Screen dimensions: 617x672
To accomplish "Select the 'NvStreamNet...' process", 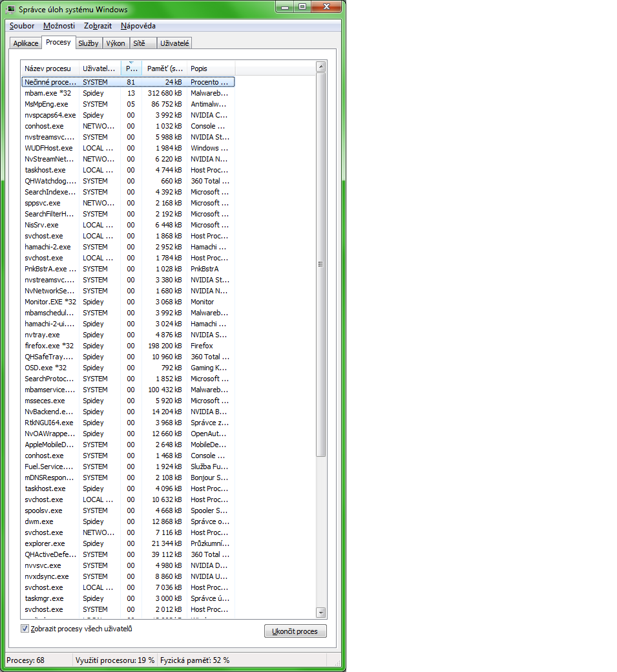I will [x=128, y=159].
